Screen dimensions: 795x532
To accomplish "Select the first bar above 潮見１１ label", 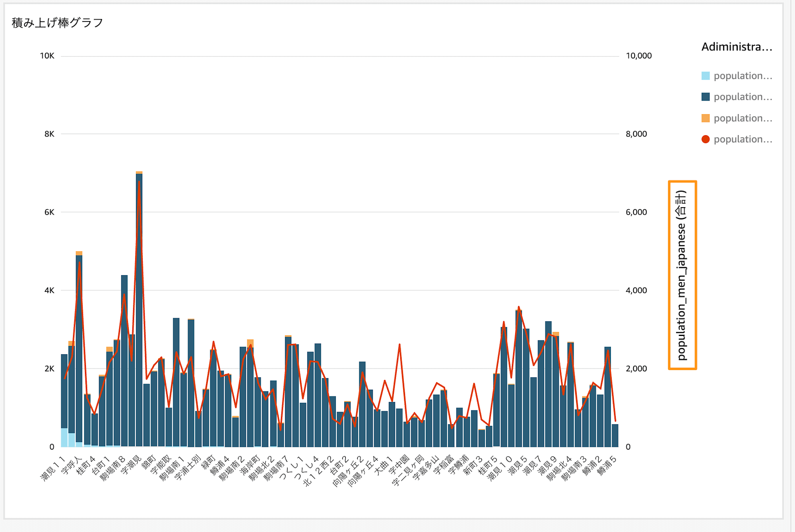I will pos(64,400).
